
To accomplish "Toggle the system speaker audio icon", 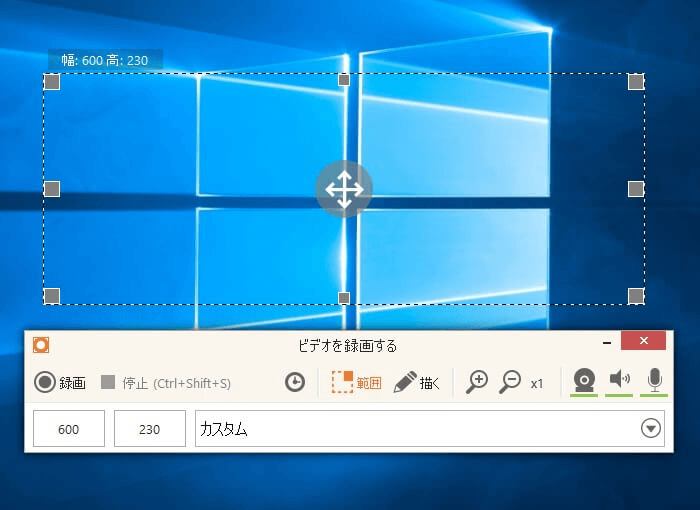I will [x=619, y=382].
